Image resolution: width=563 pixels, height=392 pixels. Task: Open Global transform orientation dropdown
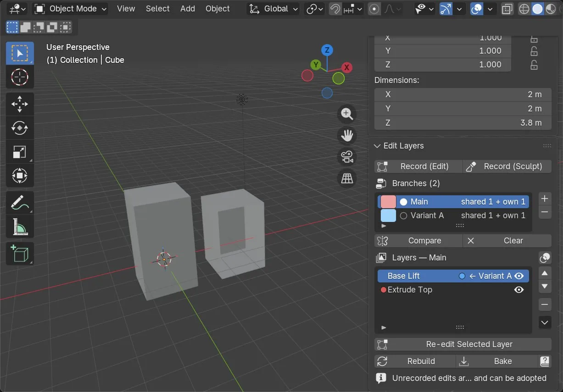273,9
